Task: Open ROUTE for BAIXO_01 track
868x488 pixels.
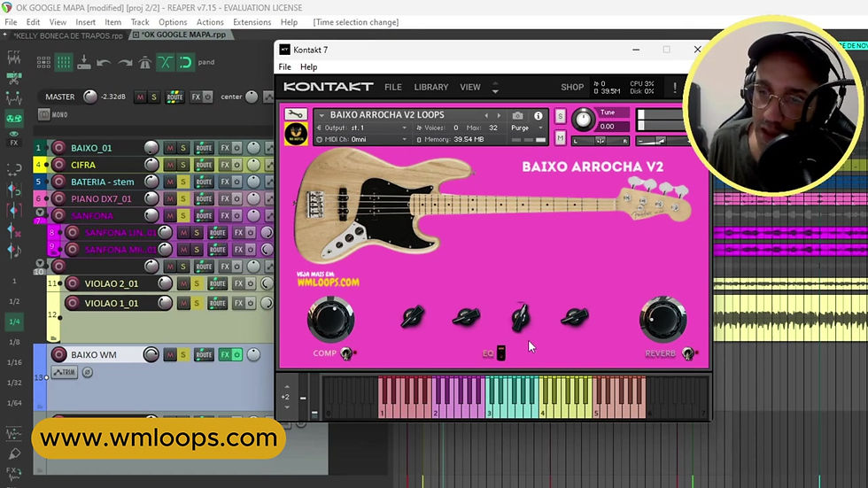Action: tap(204, 148)
